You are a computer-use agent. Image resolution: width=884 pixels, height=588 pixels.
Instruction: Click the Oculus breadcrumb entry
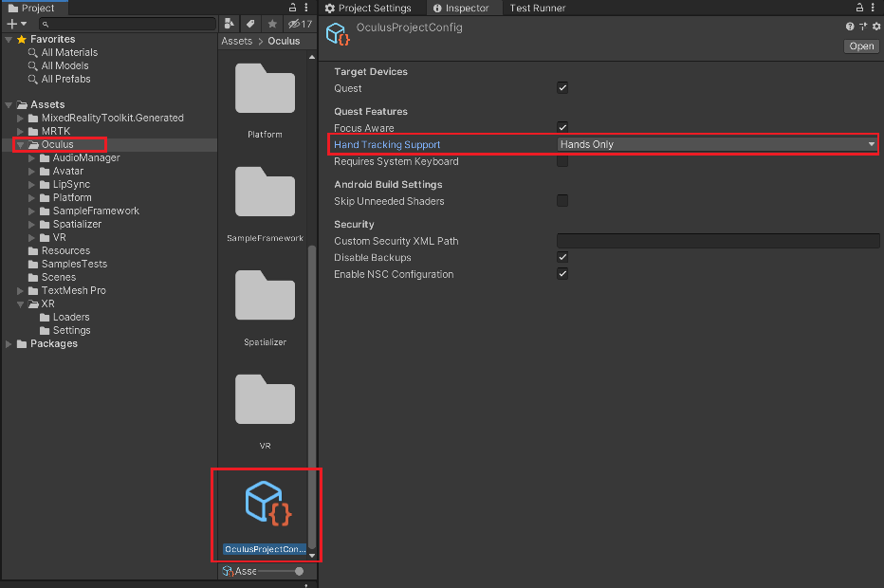[284, 41]
